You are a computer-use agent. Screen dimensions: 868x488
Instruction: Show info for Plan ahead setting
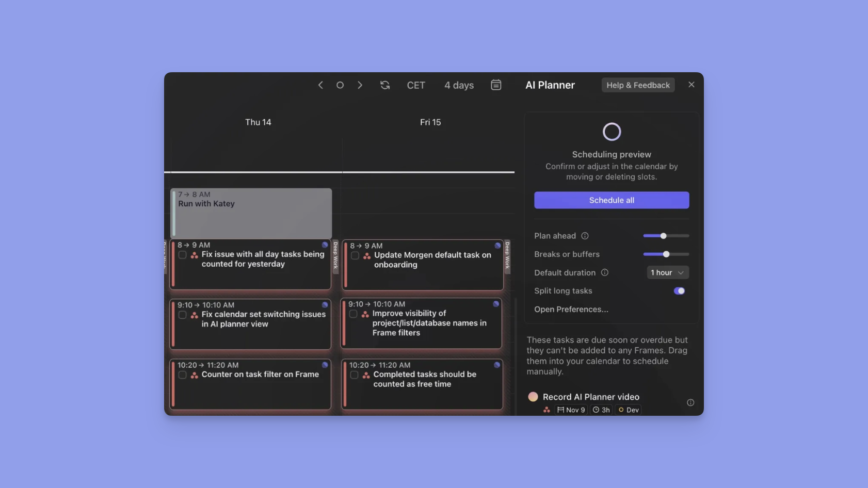click(585, 236)
